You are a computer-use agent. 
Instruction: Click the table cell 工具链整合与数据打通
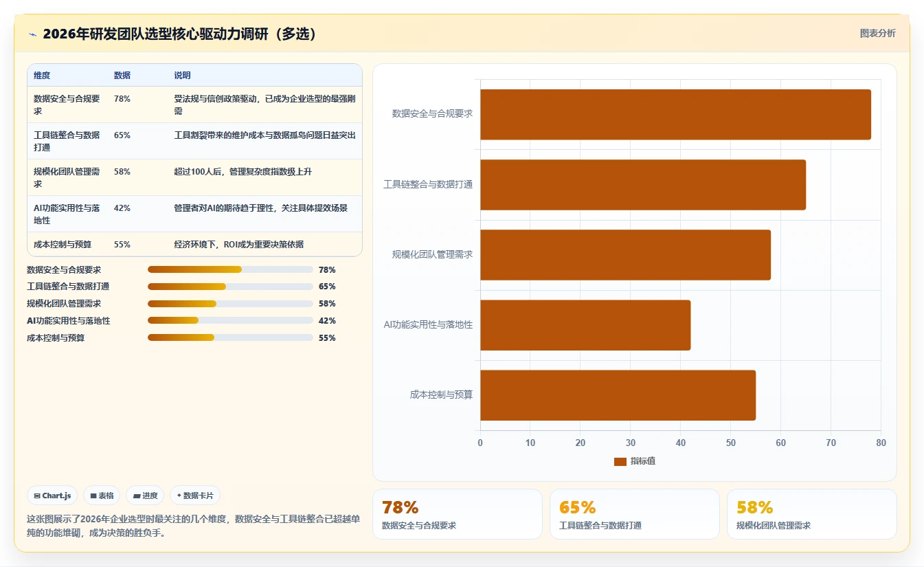click(67, 141)
